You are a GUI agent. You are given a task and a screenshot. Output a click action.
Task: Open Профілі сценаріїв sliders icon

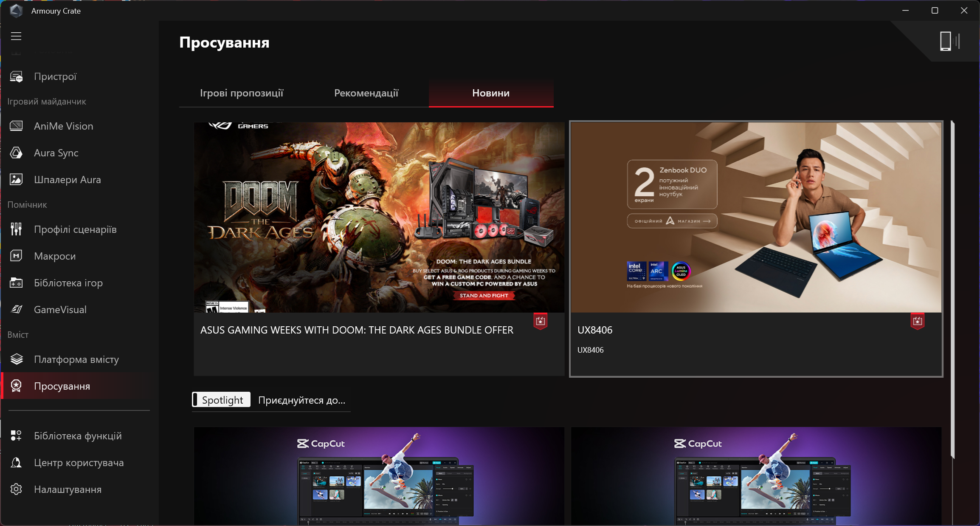point(16,229)
